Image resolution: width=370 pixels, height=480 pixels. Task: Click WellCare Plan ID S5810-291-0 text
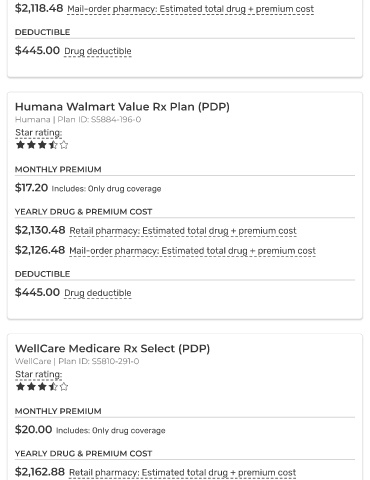(99, 361)
